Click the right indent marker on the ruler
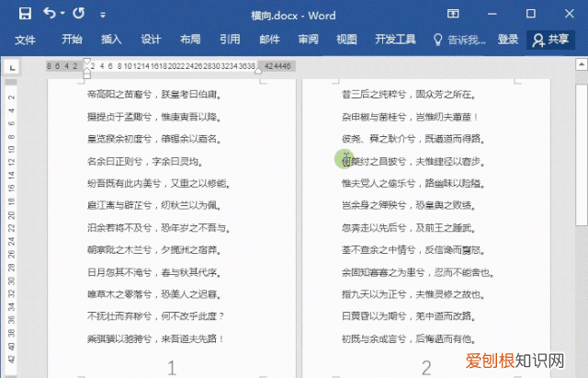The width and height of the screenshot is (588, 378). [x=258, y=70]
